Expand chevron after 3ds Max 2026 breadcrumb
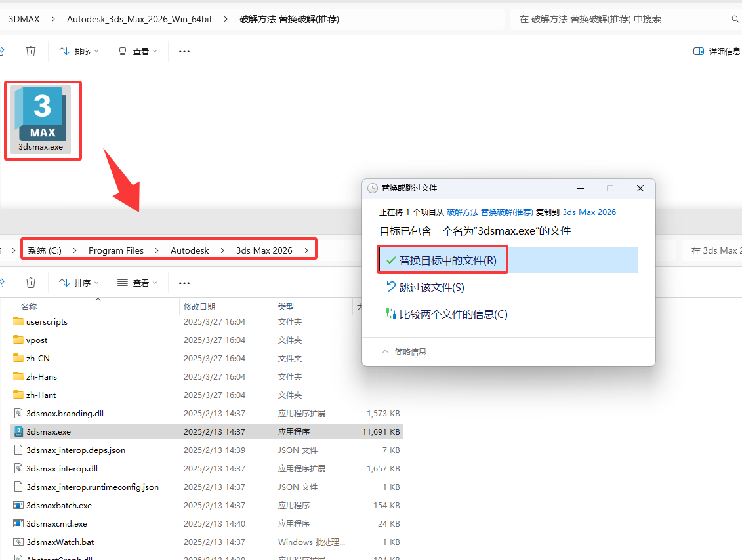Image resolution: width=742 pixels, height=560 pixels. [x=306, y=250]
